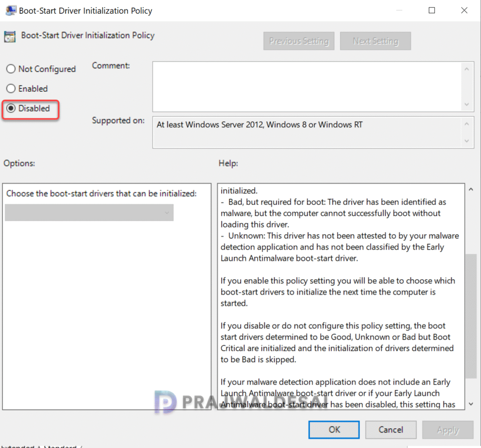481x448 pixels.
Task: Select the Disabled radio button
Action: [x=11, y=108]
